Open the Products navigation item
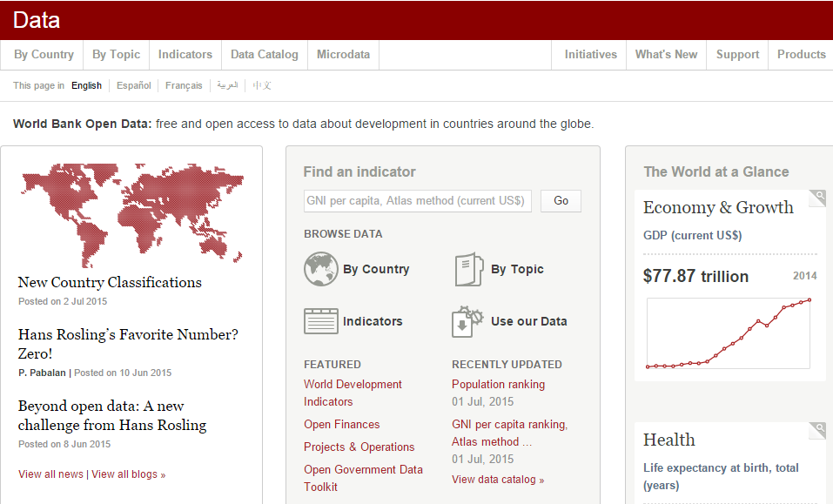 point(801,54)
